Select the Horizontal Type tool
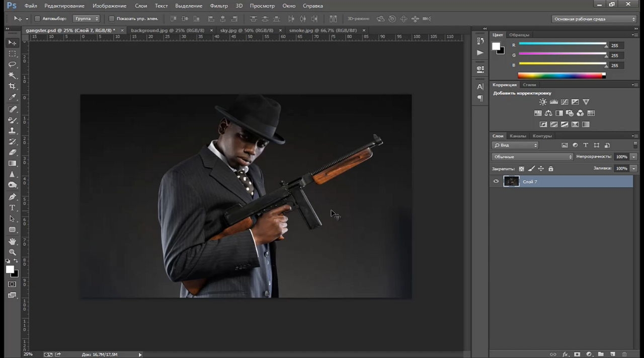 13,208
